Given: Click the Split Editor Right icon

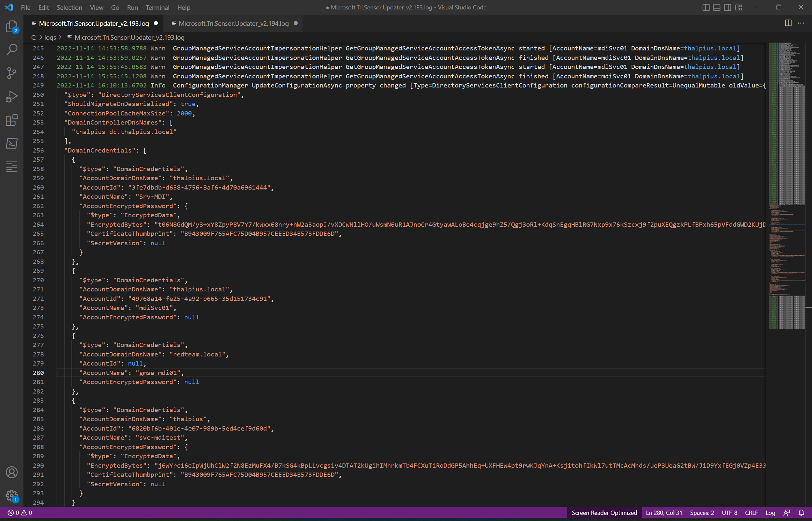Looking at the screenshot, I should coord(788,23).
